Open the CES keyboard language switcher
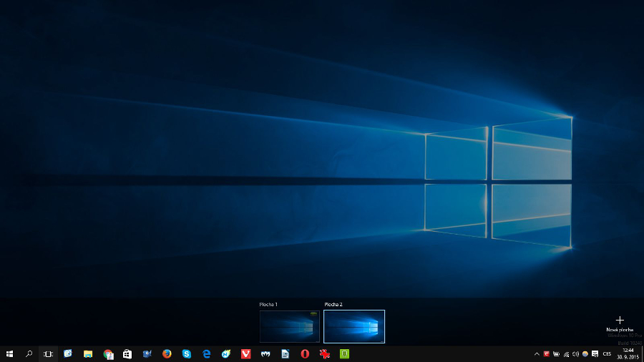The width and height of the screenshot is (644, 362). coord(607,353)
